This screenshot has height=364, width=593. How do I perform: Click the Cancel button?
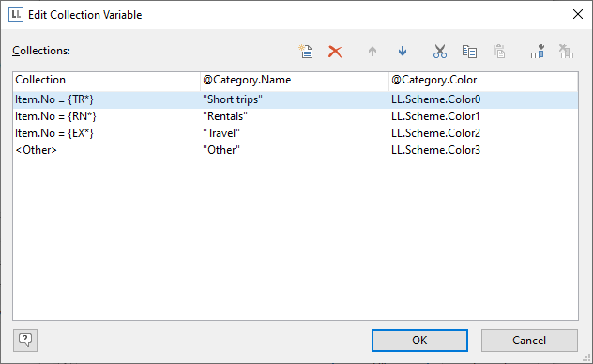tap(529, 341)
